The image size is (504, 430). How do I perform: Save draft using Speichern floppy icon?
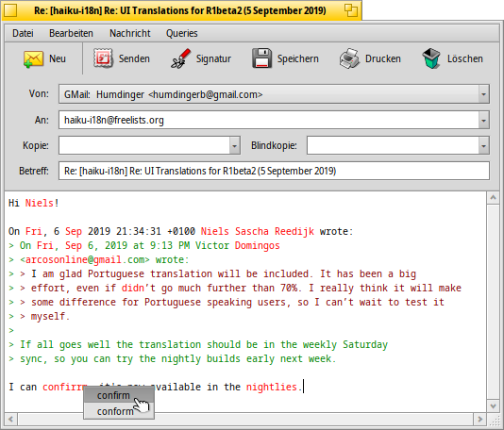point(261,58)
